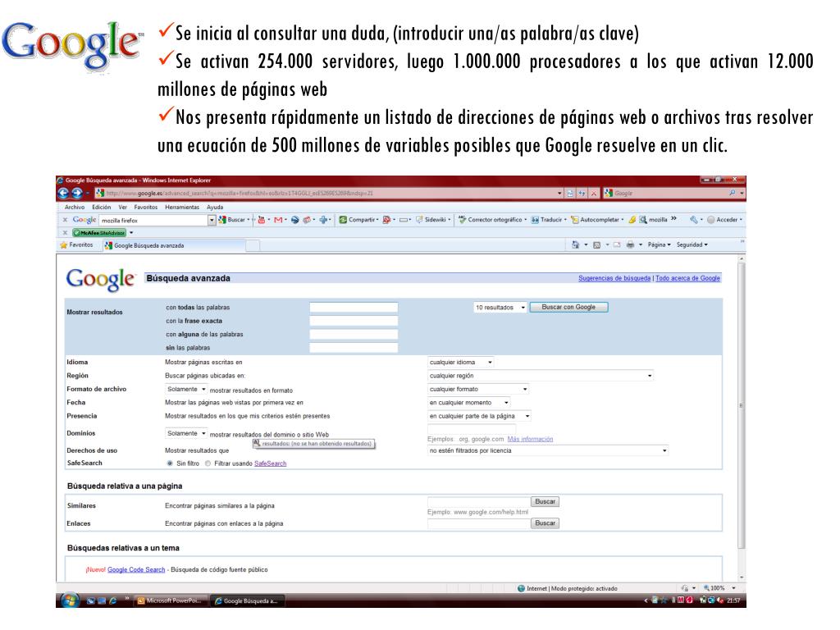Open the wrench settings icon in Google Toolbar

click(694, 220)
